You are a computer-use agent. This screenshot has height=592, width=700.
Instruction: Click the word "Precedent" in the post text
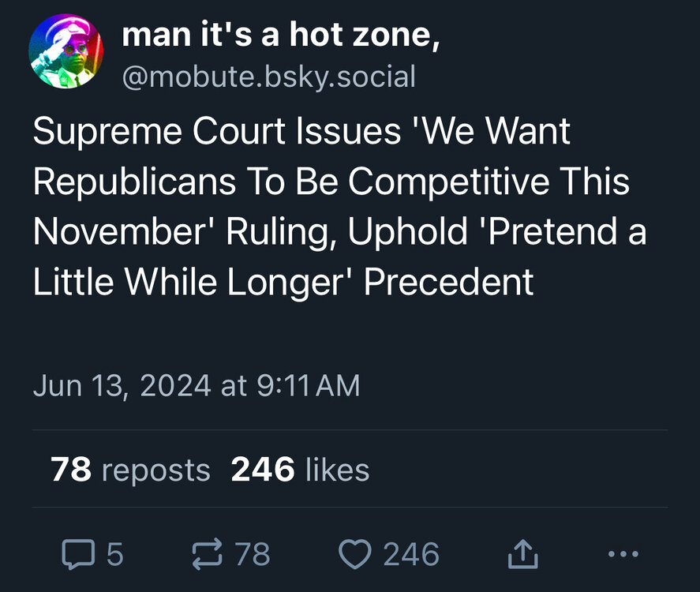(x=448, y=282)
